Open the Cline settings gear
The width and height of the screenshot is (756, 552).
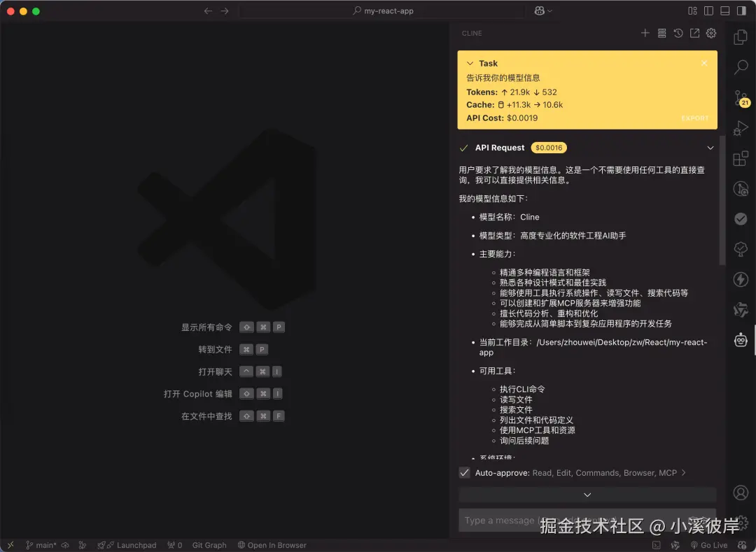(710, 33)
